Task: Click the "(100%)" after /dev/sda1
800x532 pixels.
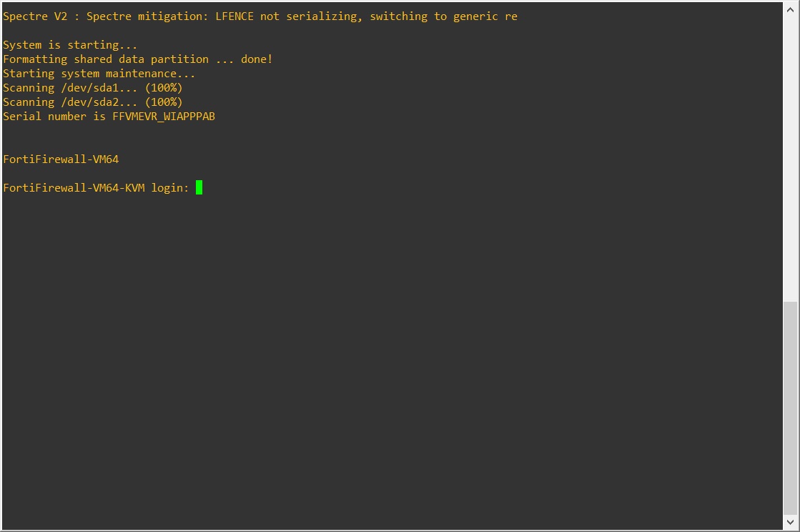Action: 164,88
